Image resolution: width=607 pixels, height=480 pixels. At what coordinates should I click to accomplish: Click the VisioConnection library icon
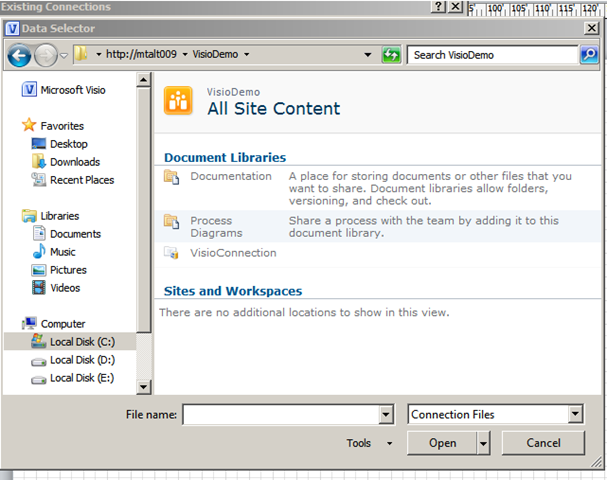pos(171,252)
